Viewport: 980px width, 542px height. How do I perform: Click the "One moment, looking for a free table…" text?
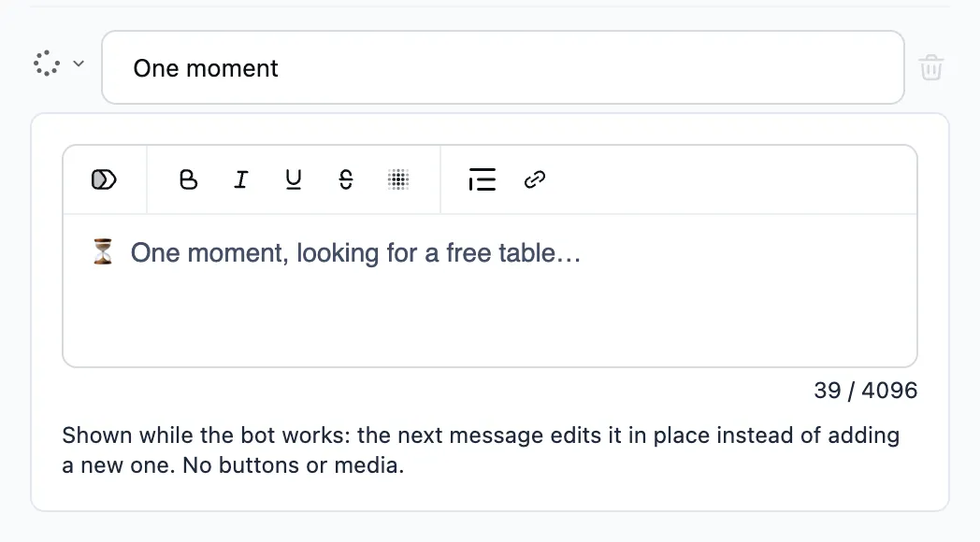(355, 253)
